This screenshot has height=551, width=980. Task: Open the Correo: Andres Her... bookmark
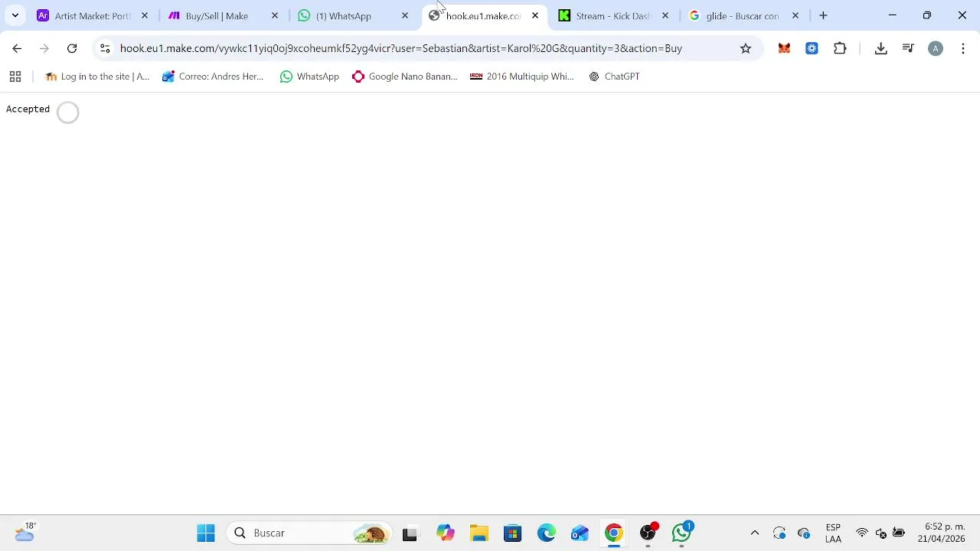coord(213,77)
